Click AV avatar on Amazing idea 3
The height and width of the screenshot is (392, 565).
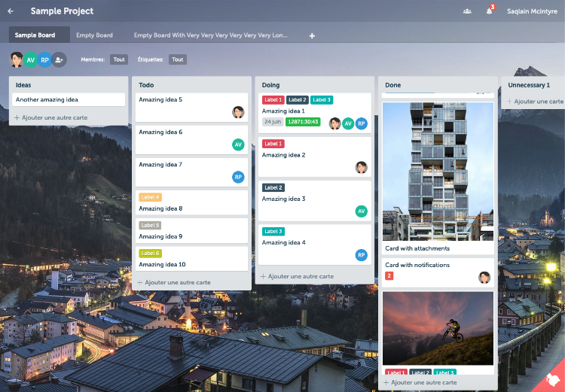pos(362,211)
